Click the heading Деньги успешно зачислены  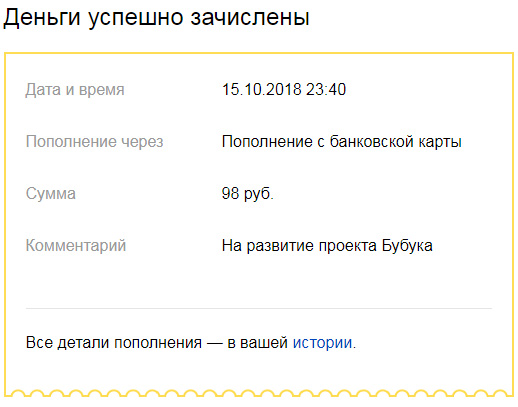pyautogui.click(x=157, y=17)
